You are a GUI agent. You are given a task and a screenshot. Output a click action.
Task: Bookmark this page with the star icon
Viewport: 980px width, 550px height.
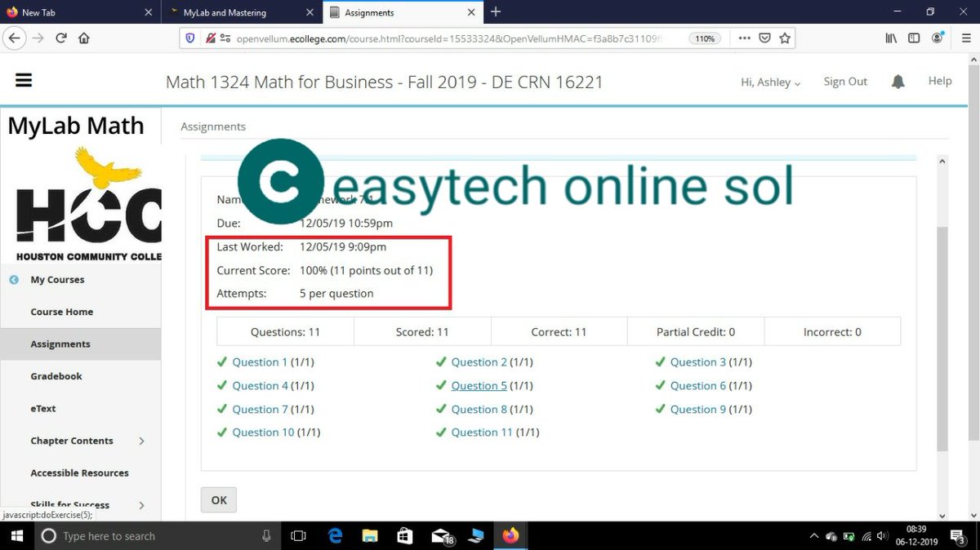[785, 38]
